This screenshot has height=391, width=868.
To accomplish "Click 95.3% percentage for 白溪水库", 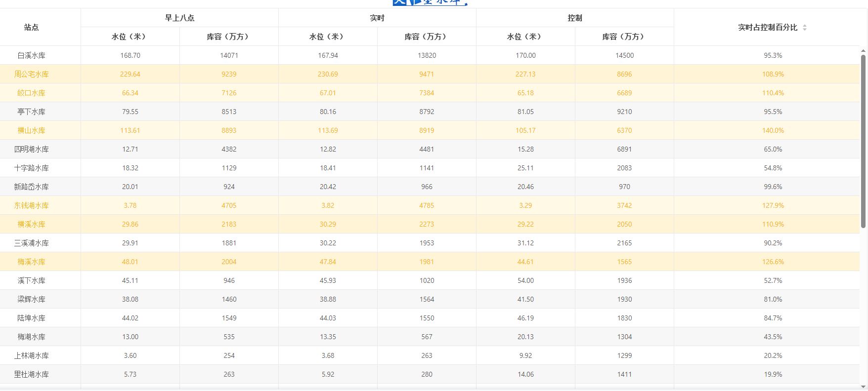I will point(773,55).
